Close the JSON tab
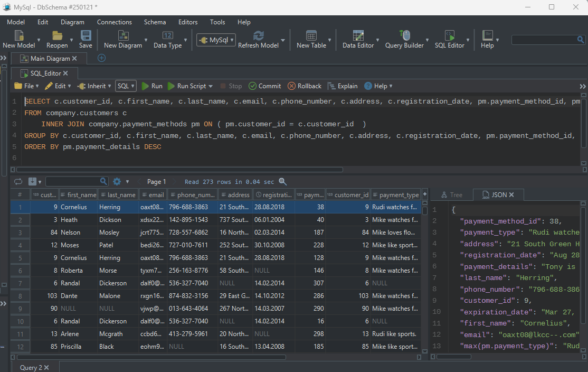Viewport: 588px width, 372px height. click(x=511, y=194)
